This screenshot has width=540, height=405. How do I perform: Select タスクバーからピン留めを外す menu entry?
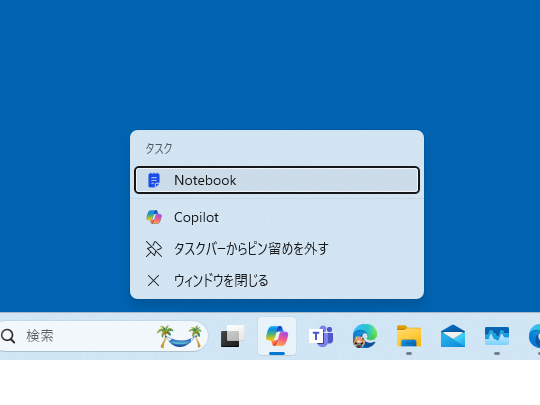click(277, 249)
